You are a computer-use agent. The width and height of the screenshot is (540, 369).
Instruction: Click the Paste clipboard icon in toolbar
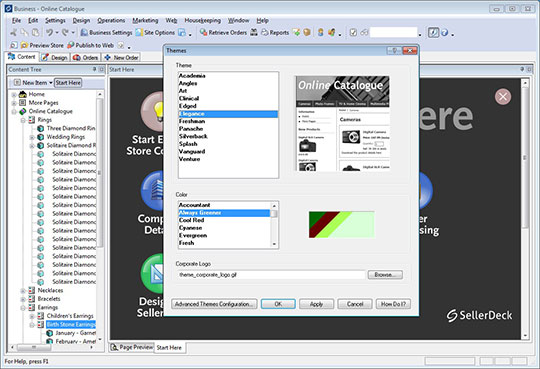35,33
